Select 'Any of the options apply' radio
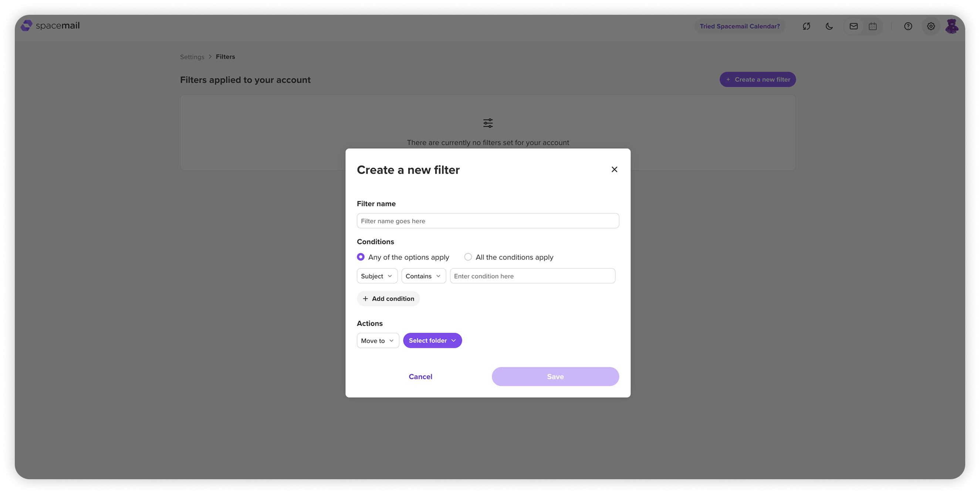This screenshot has height=494, width=980. [361, 257]
